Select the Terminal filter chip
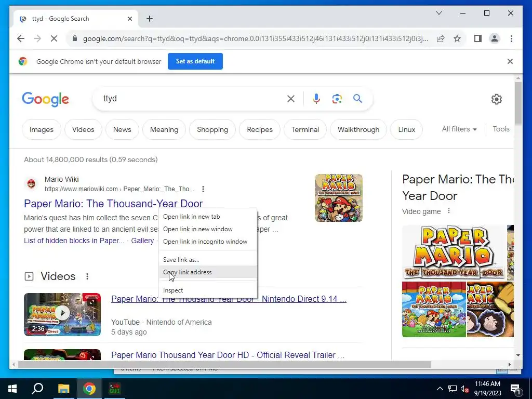Image resolution: width=532 pixels, height=399 pixels. click(x=305, y=129)
